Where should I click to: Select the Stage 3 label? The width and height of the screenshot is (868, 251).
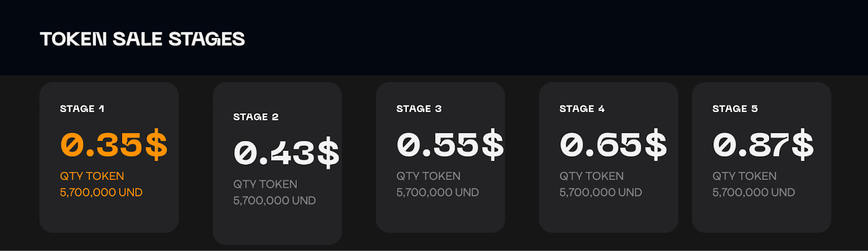pyautogui.click(x=419, y=109)
